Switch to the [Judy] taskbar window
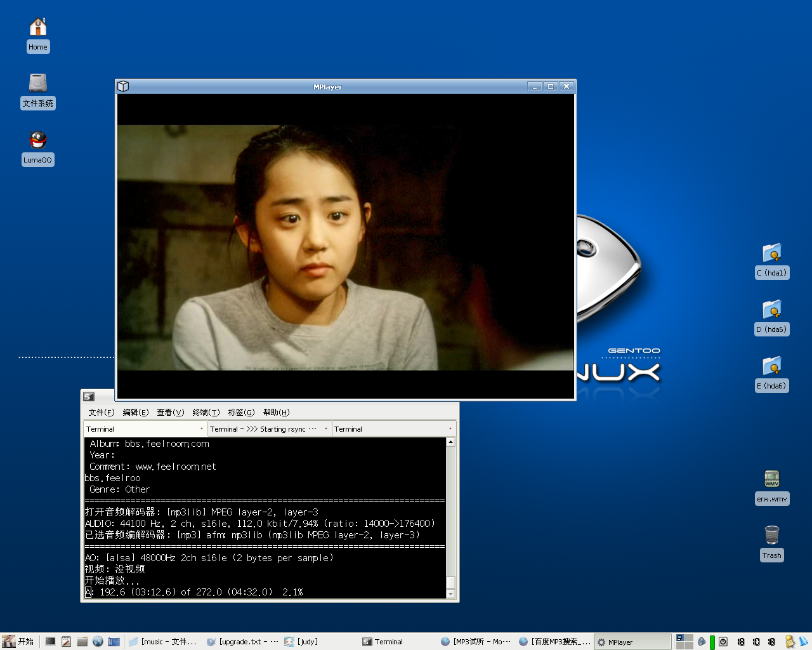This screenshot has width=812, height=650. (320, 642)
